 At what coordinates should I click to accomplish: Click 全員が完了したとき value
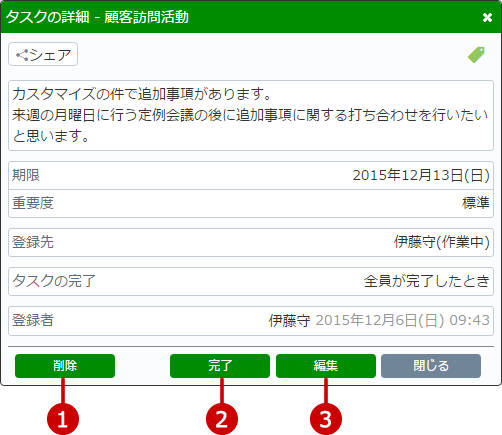click(427, 281)
